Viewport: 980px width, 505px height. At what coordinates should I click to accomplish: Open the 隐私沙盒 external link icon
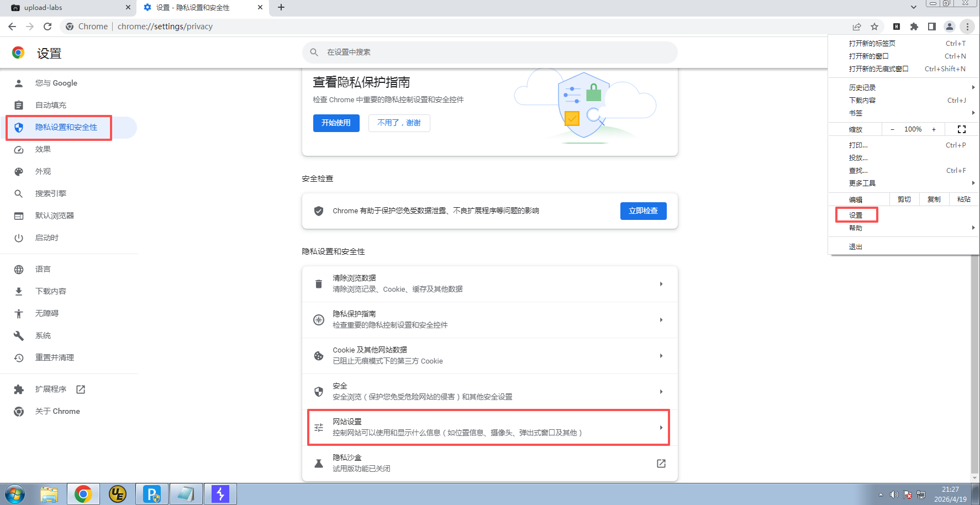661,464
